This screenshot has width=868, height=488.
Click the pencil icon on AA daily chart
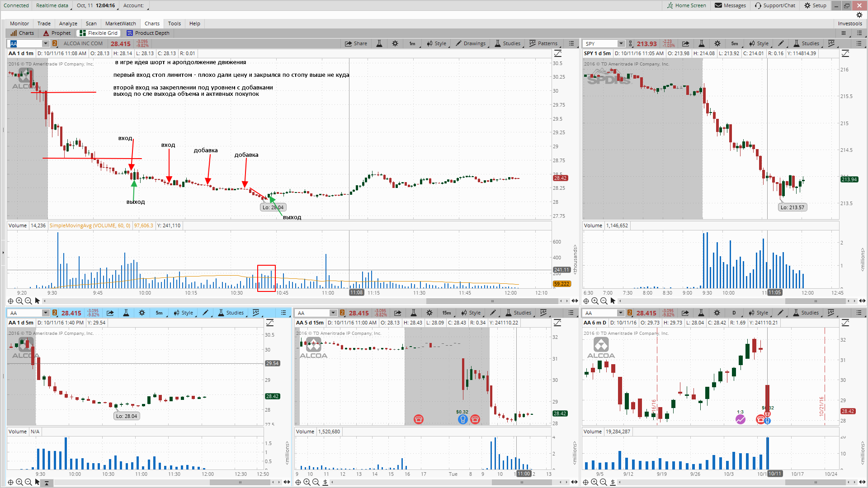(780, 313)
